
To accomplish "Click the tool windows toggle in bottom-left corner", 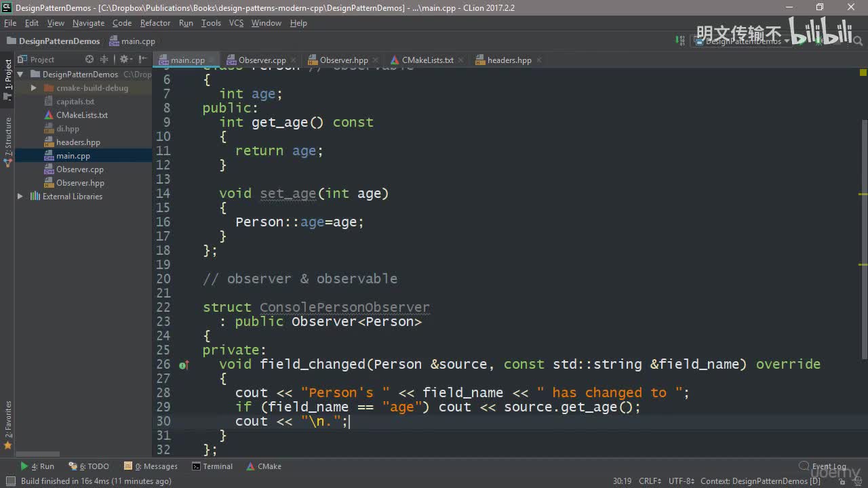I will click(x=10, y=481).
